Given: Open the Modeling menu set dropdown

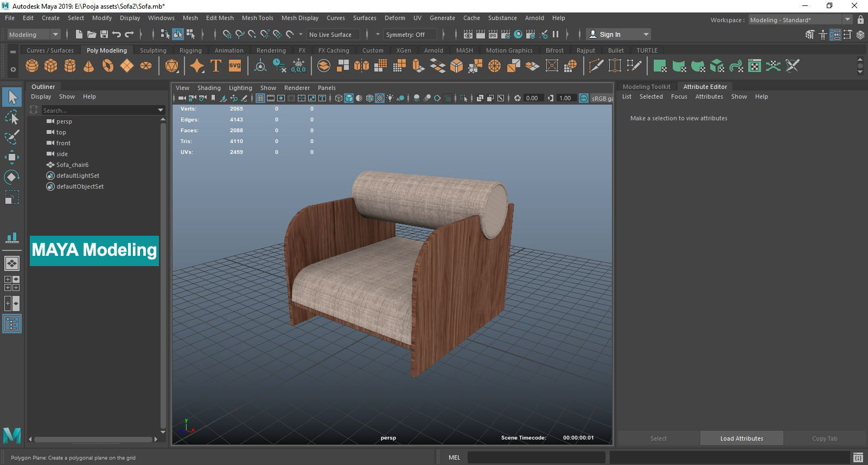Looking at the screenshot, I should point(34,34).
